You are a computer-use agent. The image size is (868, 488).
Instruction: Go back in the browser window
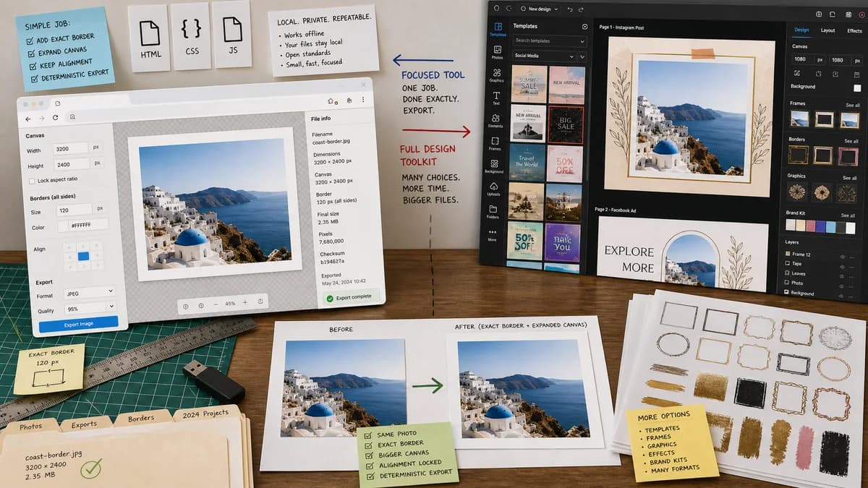tap(28, 118)
